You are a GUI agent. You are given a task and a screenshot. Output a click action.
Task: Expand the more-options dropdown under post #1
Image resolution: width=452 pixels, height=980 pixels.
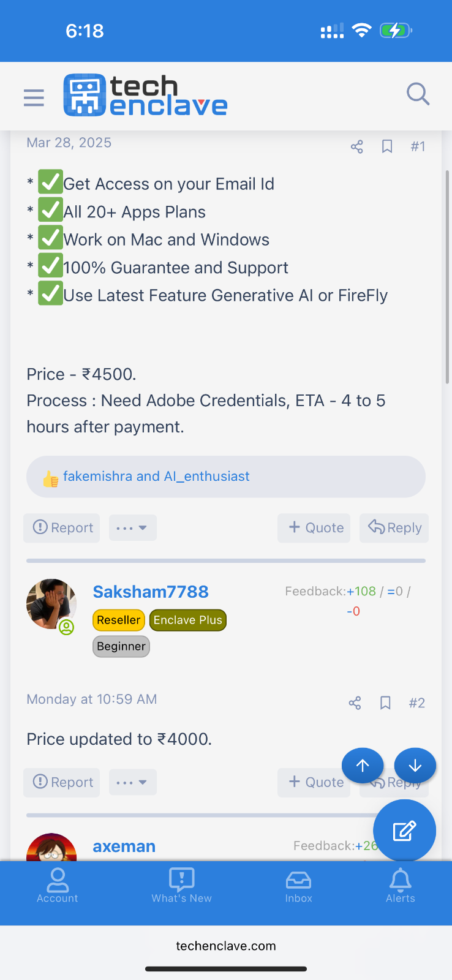pyautogui.click(x=133, y=528)
